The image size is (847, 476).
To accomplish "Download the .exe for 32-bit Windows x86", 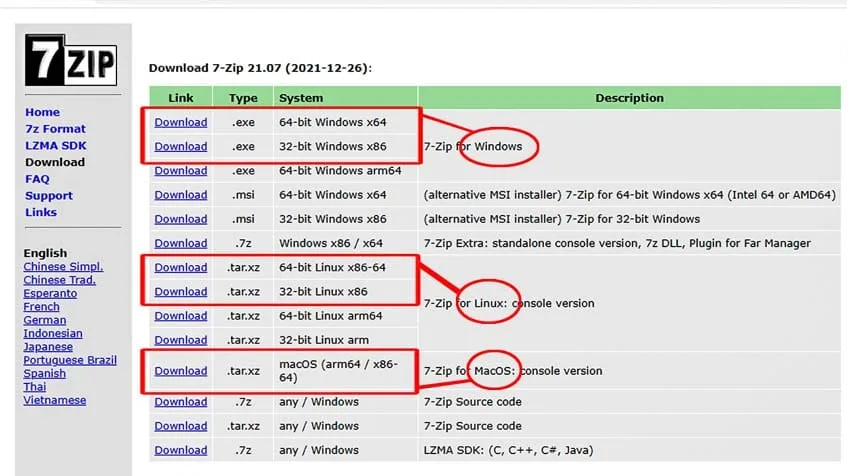I will pyautogui.click(x=180, y=146).
